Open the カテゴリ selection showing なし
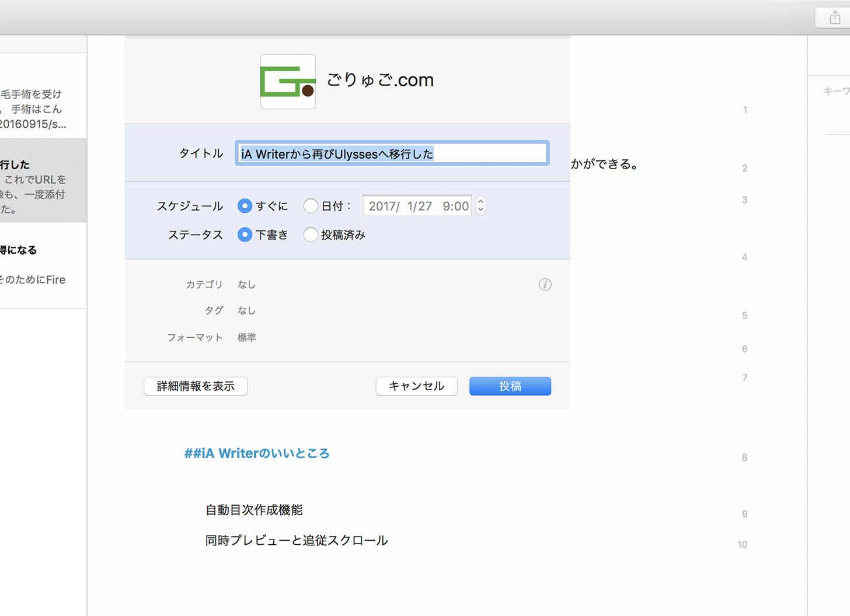This screenshot has height=616, width=850. (246, 284)
